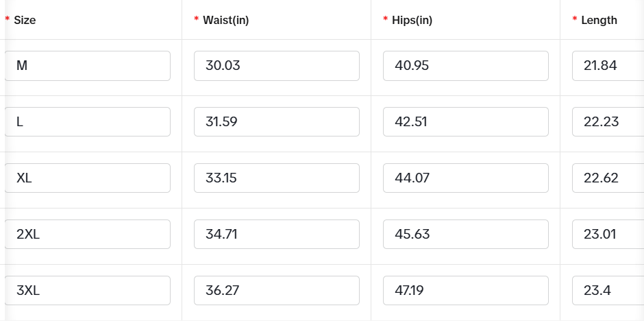Focus the hips field 45.63
Image resolution: width=644 pixels, height=321 pixels.
pyautogui.click(x=466, y=235)
